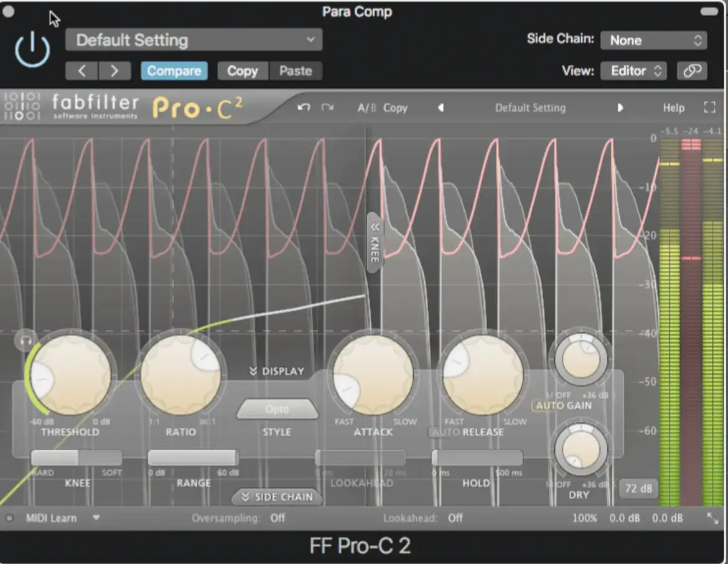Click the undo arrow in FabFilter header
728x564 pixels.
pos(304,108)
